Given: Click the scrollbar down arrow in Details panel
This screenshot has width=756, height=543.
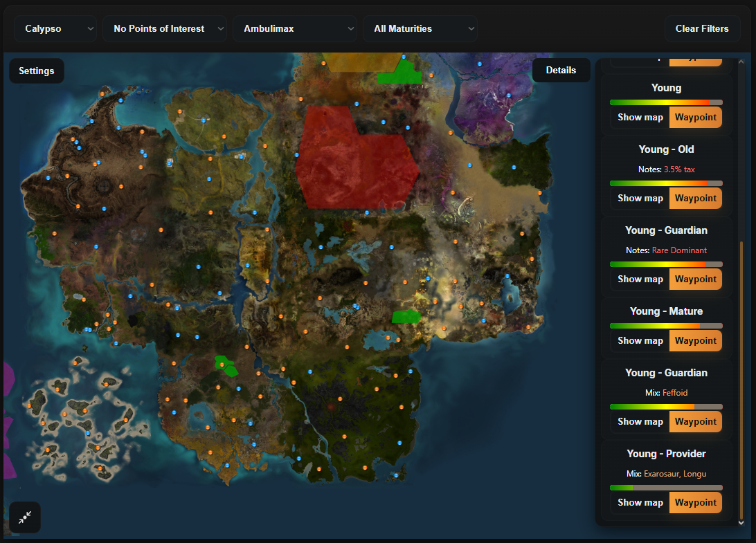Looking at the screenshot, I should [741, 522].
